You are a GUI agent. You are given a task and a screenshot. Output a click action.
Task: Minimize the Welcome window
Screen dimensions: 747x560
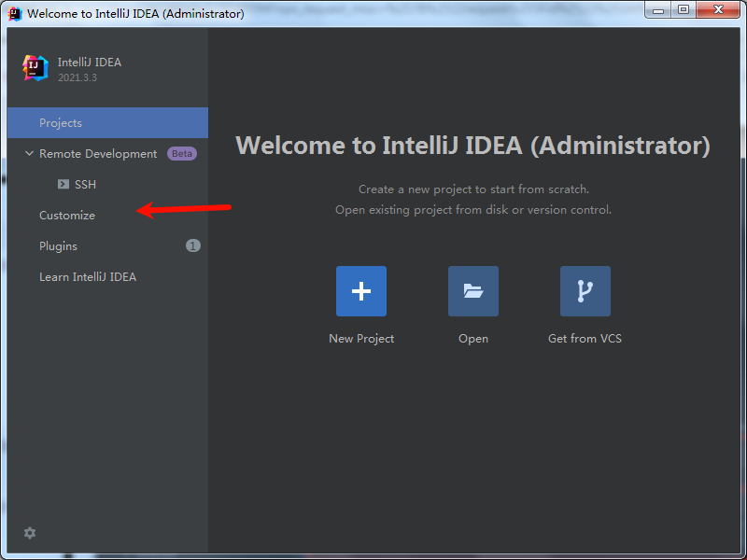pos(658,10)
